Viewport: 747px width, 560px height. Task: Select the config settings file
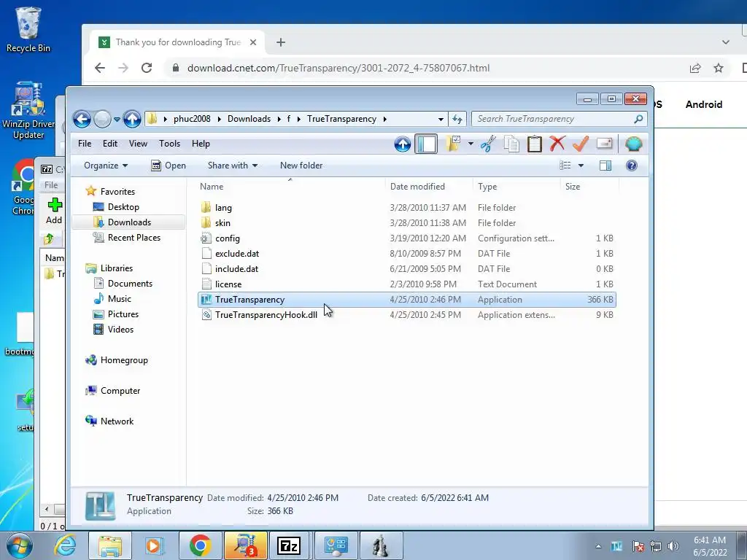[x=407, y=238]
